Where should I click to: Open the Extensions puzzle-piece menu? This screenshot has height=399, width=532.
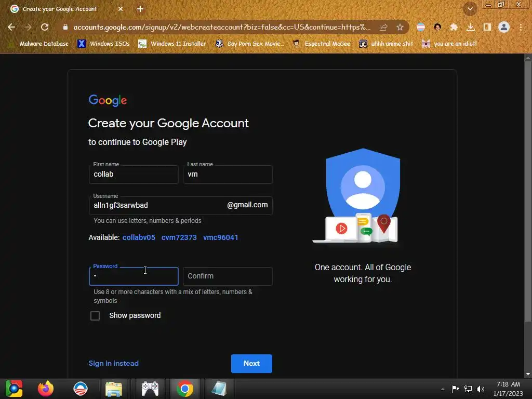(454, 27)
